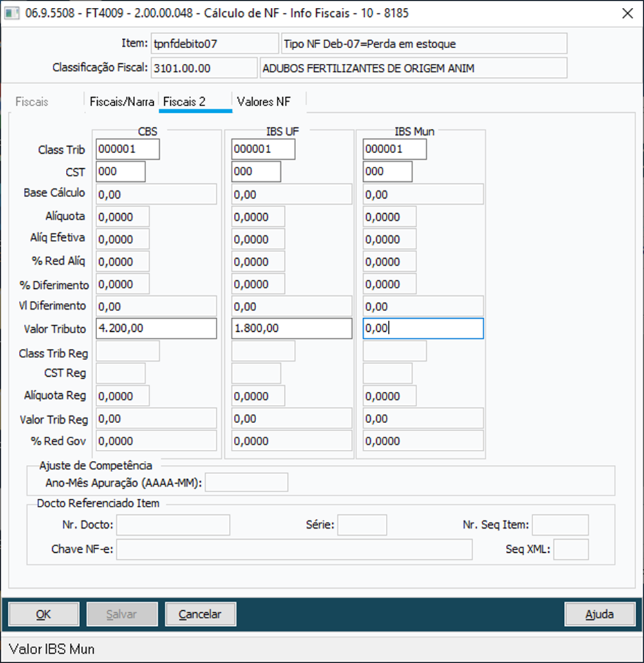This screenshot has height=663, width=644.
Task: Click the IBS UF % Diferimento field
Action: pos(258,284)
